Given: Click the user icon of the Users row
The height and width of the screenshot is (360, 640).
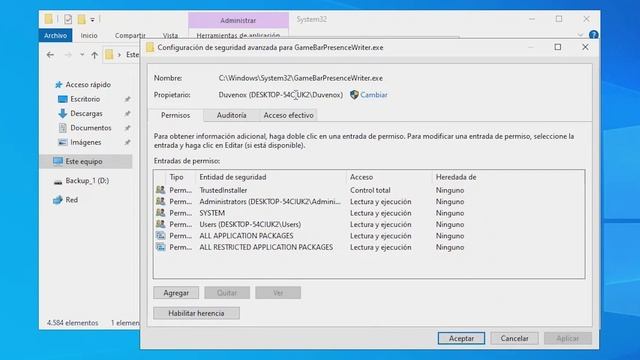Looking at the screenshot, I should pos(160,224).
